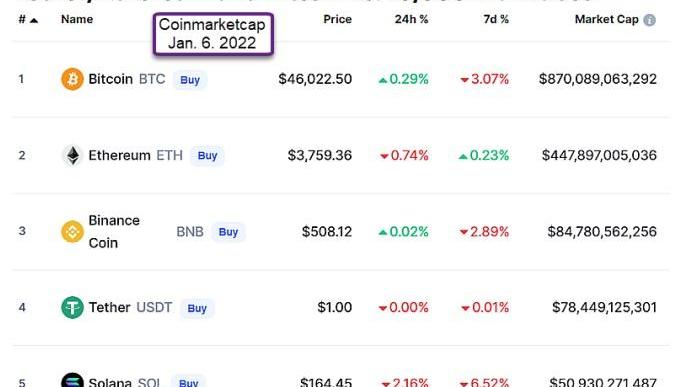Click the Buy button next to Bitcoin BTC
The image size is (685, 387).
[190, 80]
